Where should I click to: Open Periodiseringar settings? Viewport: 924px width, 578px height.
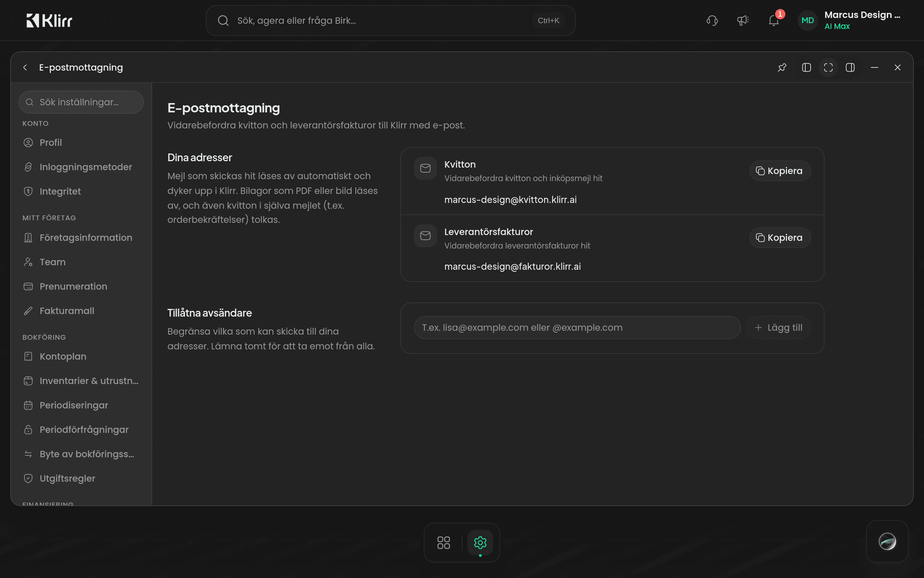[81, 406]
